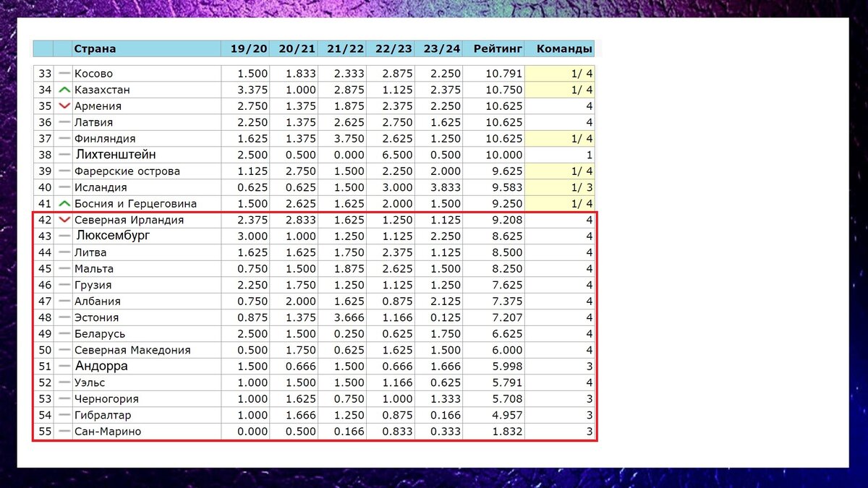Click the country name Фарерские острова

[127, 171]
